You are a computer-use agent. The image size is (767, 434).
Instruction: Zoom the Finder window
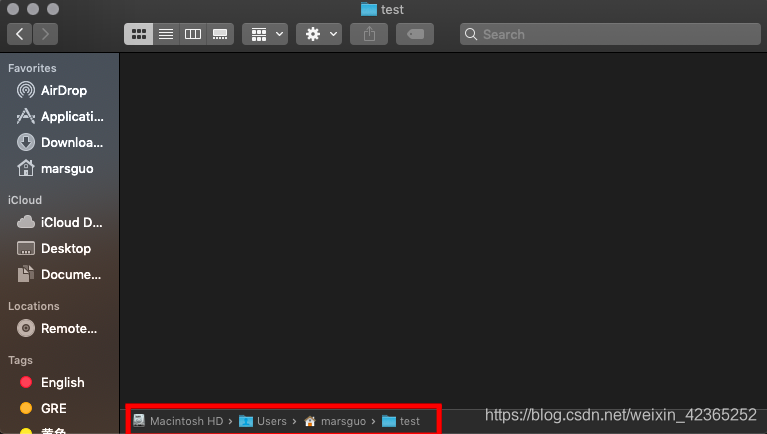pos(53,9)
